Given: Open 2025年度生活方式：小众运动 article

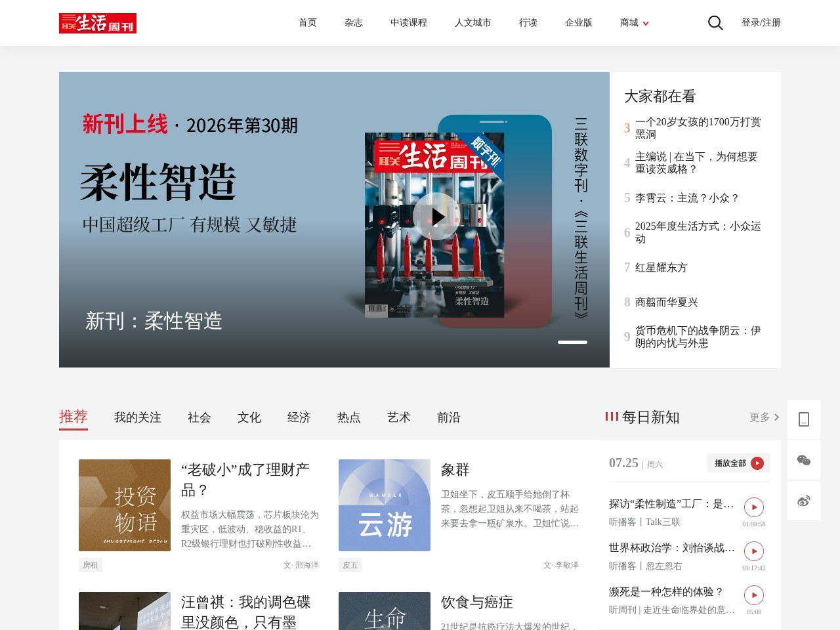Looking at the screenshot, I should (x=698, y=232).
